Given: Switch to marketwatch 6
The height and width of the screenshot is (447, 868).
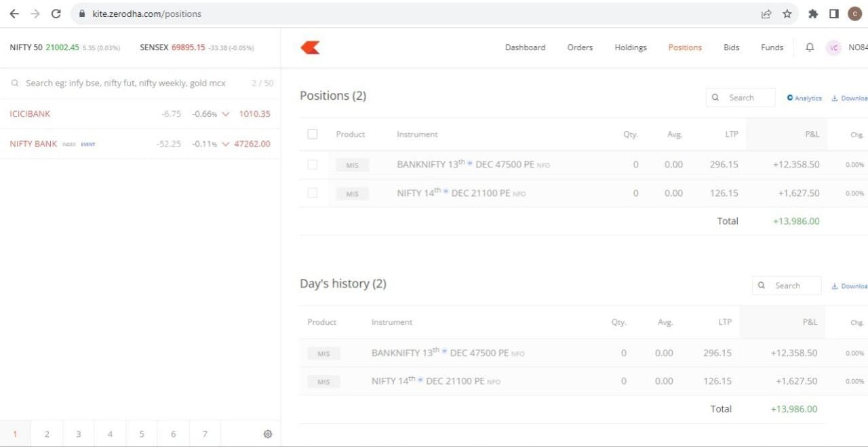Looking at the screenshot, I should point(173,434).
